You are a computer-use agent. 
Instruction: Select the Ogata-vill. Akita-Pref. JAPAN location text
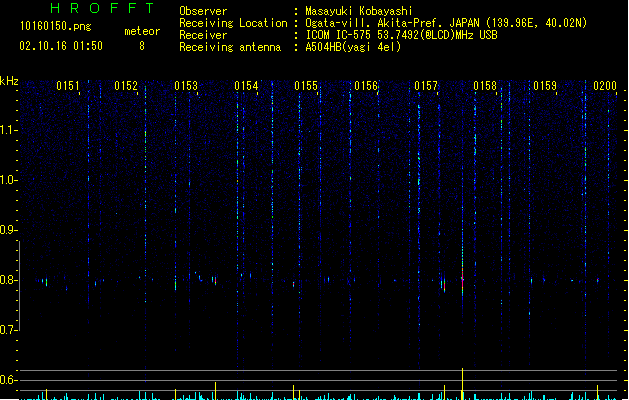[x=446, y=23]
